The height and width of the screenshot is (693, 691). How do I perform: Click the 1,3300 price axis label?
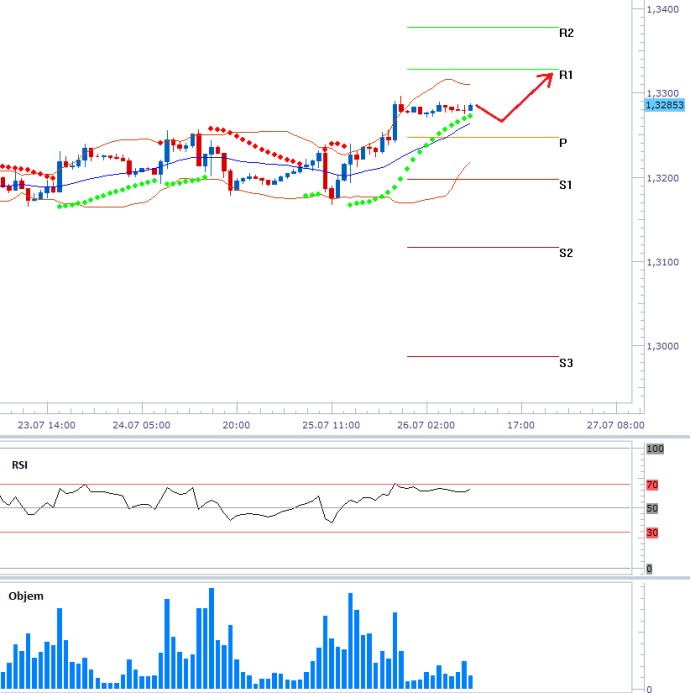[x=662, y=93]
